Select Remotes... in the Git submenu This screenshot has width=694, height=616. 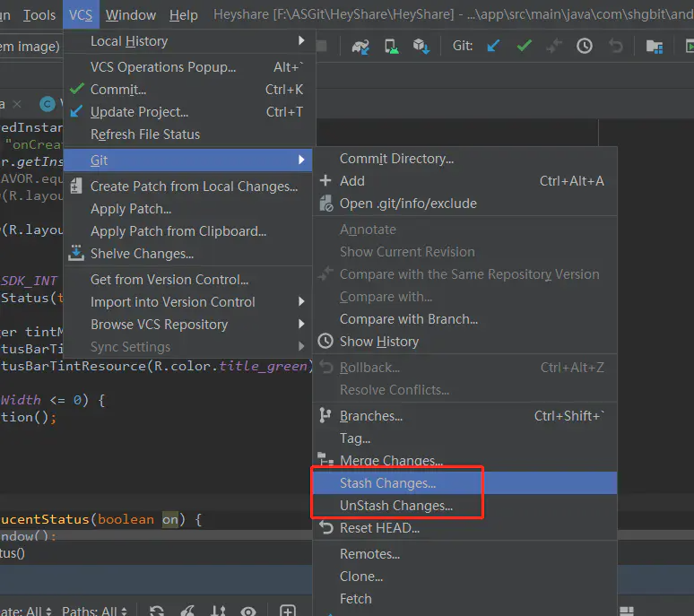tap(464, 553)
